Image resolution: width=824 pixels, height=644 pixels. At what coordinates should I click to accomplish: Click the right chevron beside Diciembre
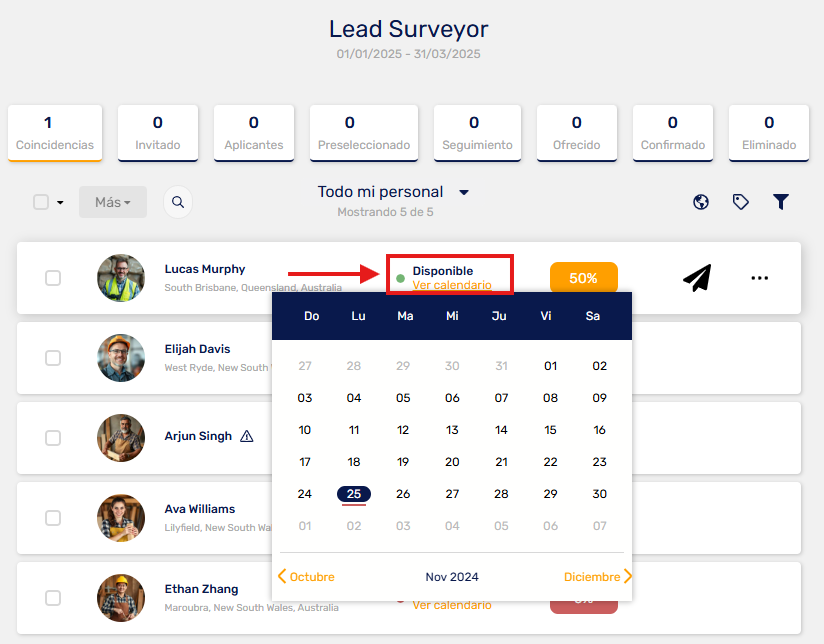627,576
